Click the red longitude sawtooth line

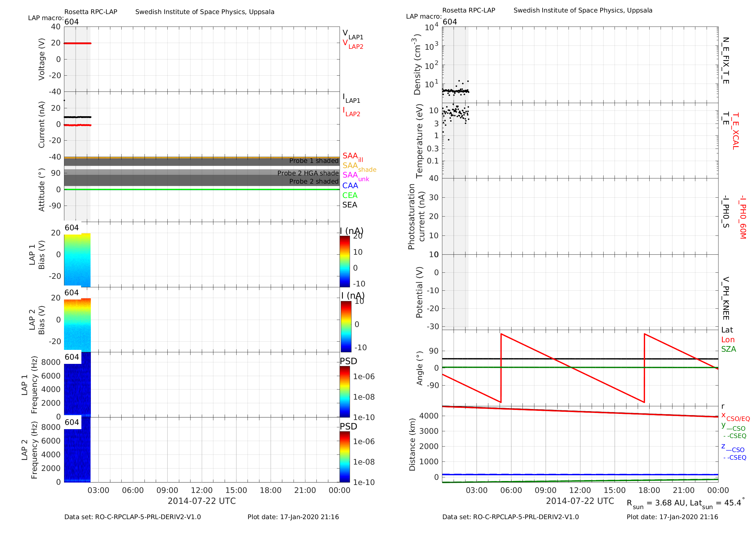(x=572, y=368)
